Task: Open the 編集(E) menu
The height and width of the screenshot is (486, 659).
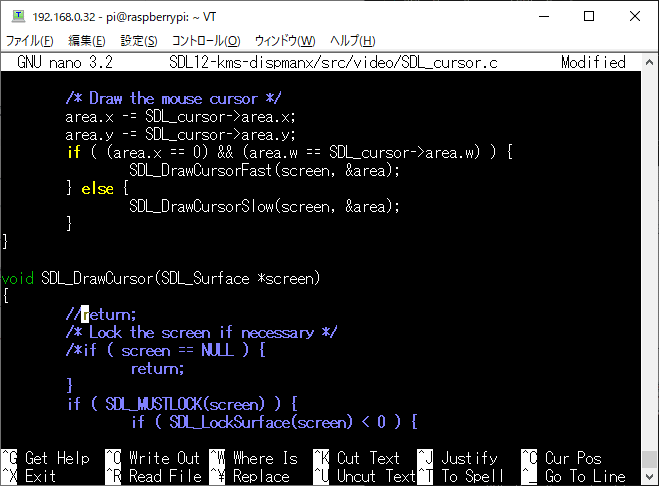Action: (x=87, y=41)
